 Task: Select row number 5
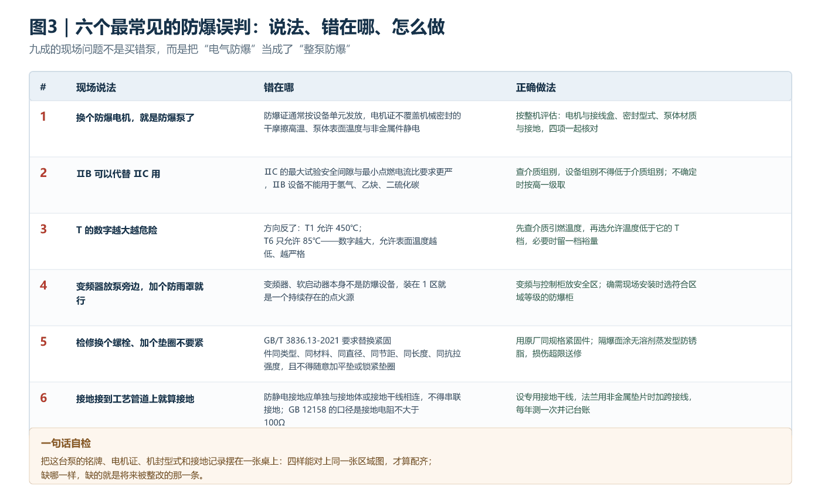click(43, 342)
